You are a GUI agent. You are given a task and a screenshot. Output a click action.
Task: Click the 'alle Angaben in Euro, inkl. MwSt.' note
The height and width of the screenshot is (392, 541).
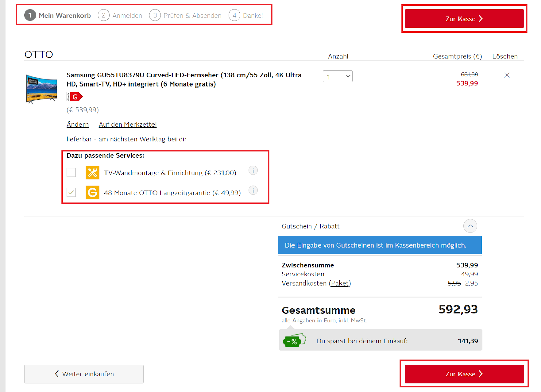(324, 320)
